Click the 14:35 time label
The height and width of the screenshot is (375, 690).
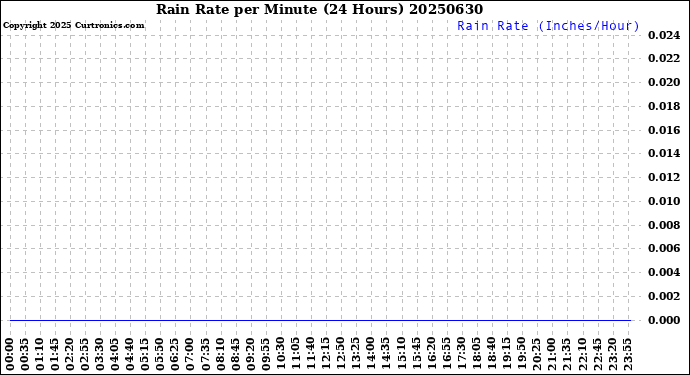pyautogui.click(x=386, y=355)
